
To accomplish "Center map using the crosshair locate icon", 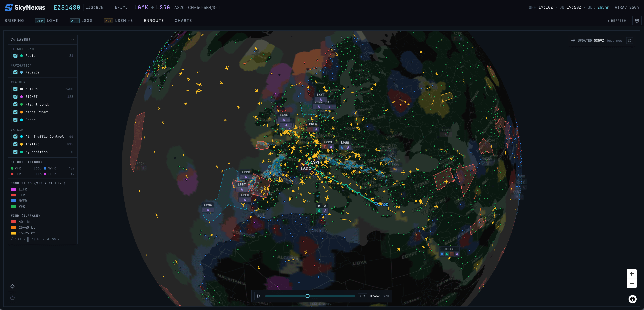I will (x=12, y=286).
